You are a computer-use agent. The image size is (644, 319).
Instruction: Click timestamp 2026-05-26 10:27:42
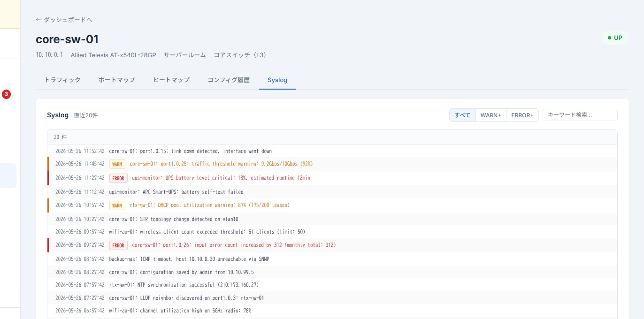tap(80, 219)
